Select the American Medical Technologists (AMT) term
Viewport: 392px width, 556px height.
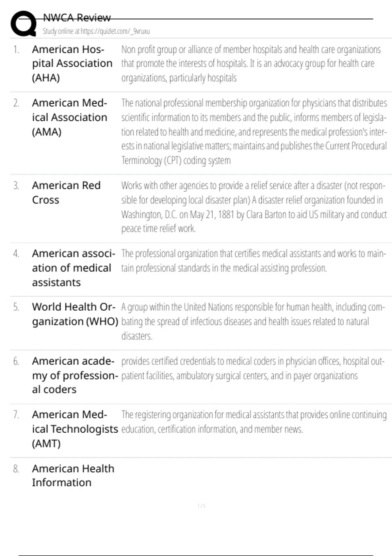tap(75, 429)
